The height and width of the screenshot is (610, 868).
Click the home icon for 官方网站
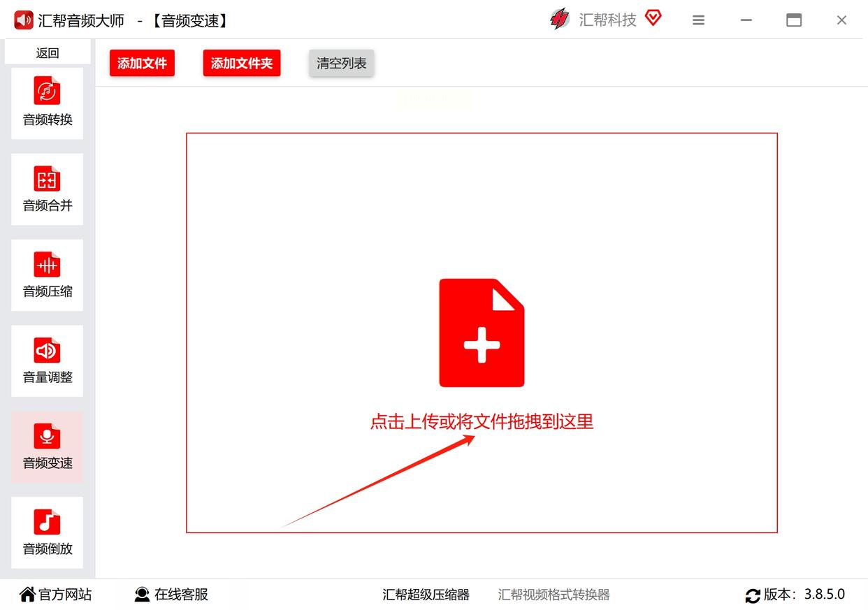(x=27, y=595)
